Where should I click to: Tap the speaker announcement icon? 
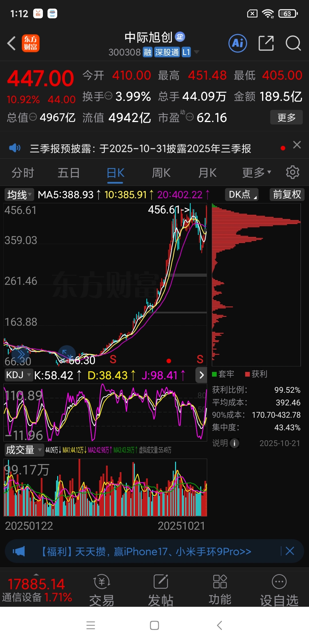(x=15, y=148)
